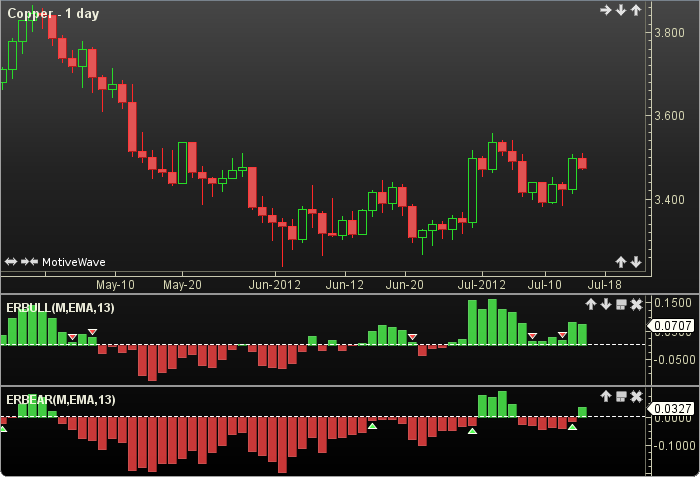Select the ERBEAR(M,EMA,13) study label
This screenshot has width=700, height=477.
pos(61,399)
